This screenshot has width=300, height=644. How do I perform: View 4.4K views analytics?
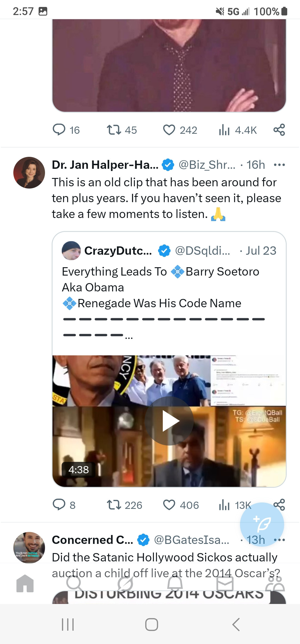pyautogui.click(x=224, y=130)
